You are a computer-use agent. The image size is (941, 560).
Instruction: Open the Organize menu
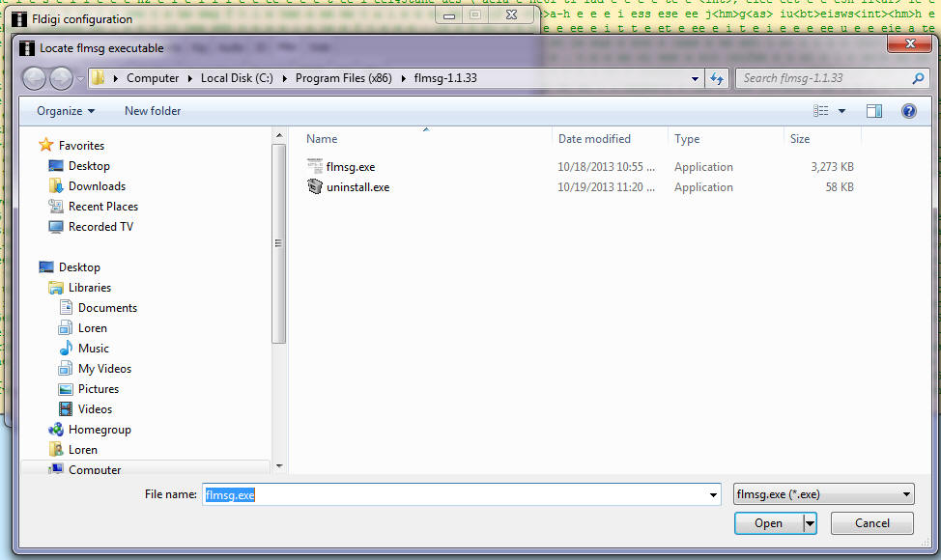pyautogui.click(x=66, y=111)
